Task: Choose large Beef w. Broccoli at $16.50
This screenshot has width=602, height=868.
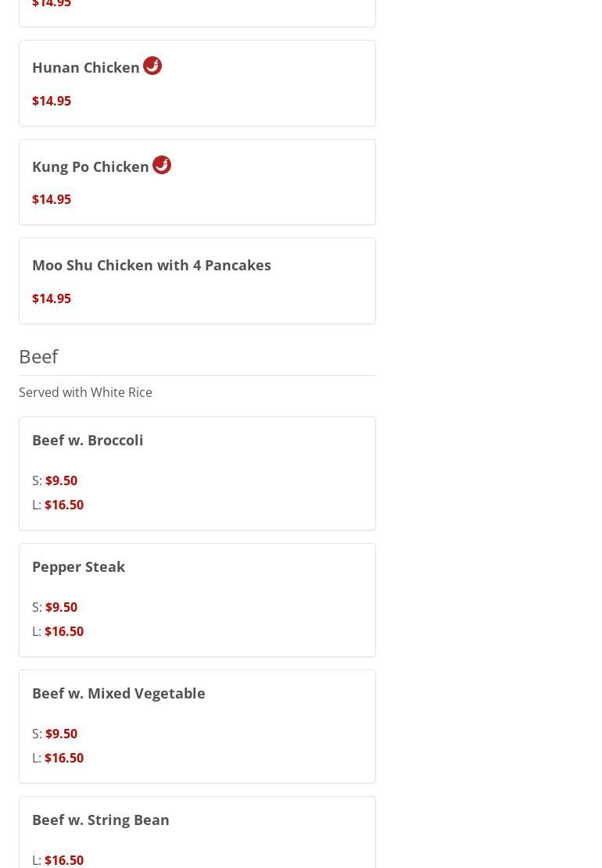Action: [x=64, y=505]
